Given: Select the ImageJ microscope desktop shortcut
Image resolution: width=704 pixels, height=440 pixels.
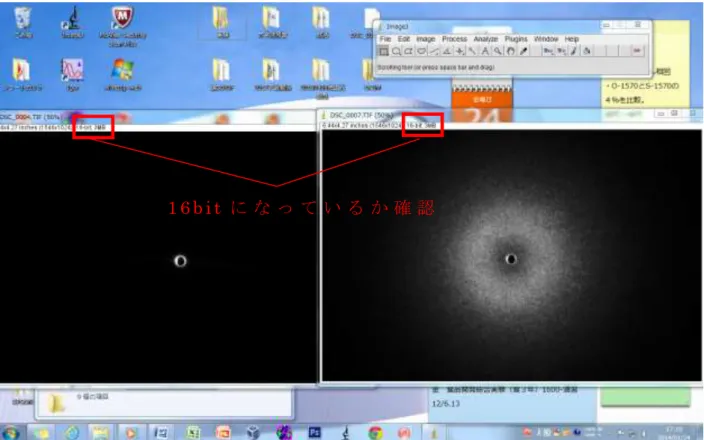Looking at the screenshot, I should [x=73, y=23].
